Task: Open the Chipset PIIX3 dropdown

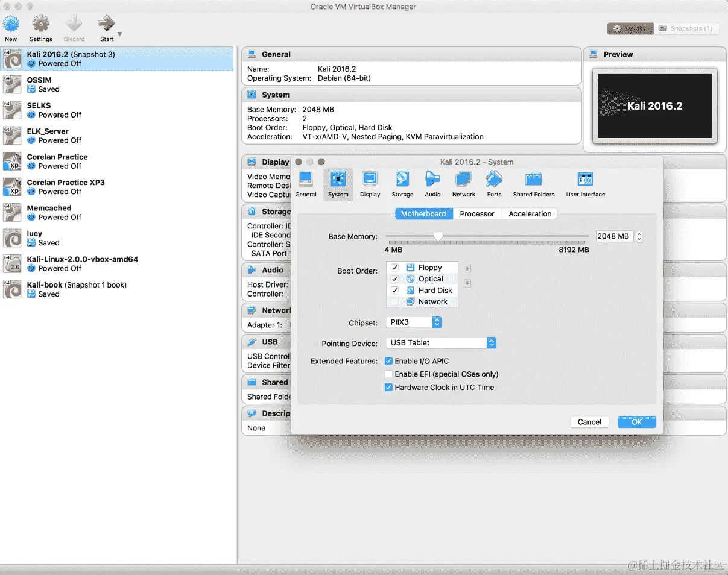Action: (414, 322)
